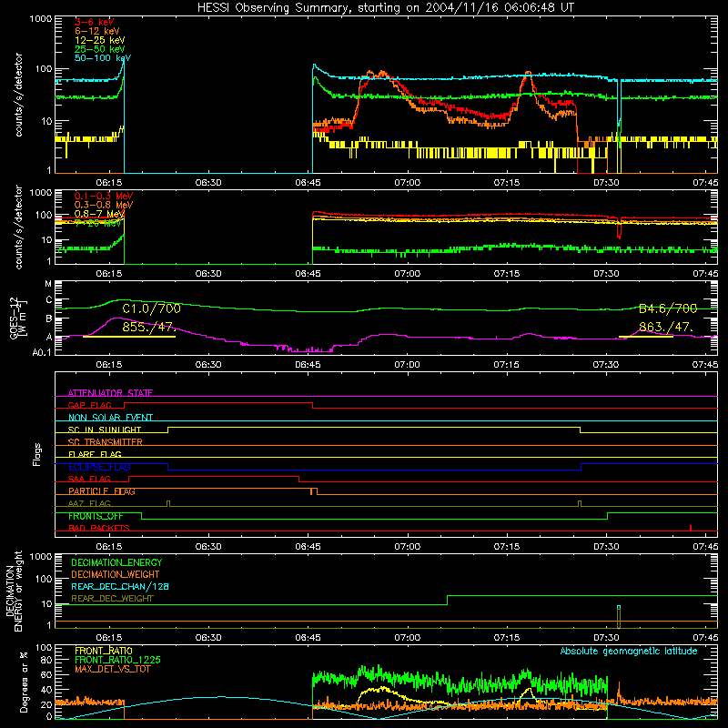The height and width of the screenshot is (728, 728).
Task: Click the 07:15 tick label under Flags panel
Action: 507,547
